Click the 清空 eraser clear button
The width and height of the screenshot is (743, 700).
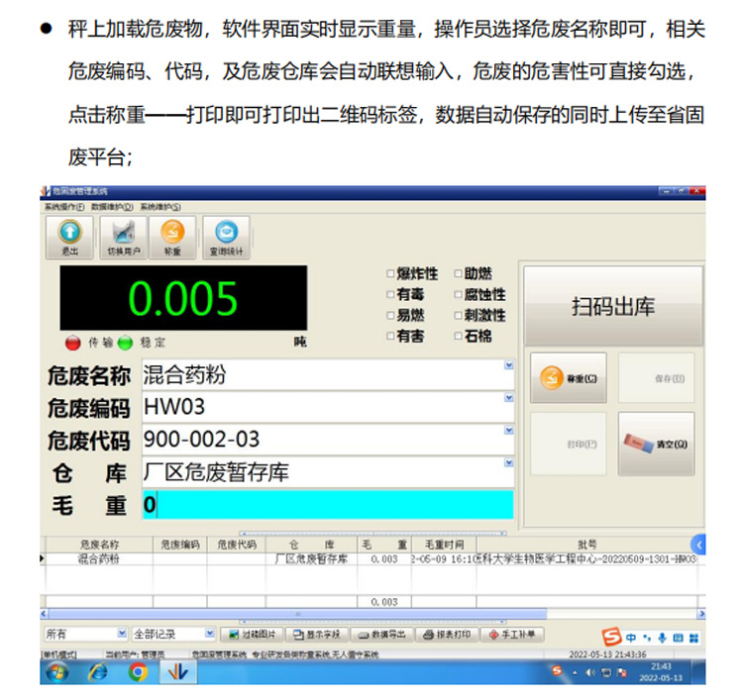click(x=656, y=444)
